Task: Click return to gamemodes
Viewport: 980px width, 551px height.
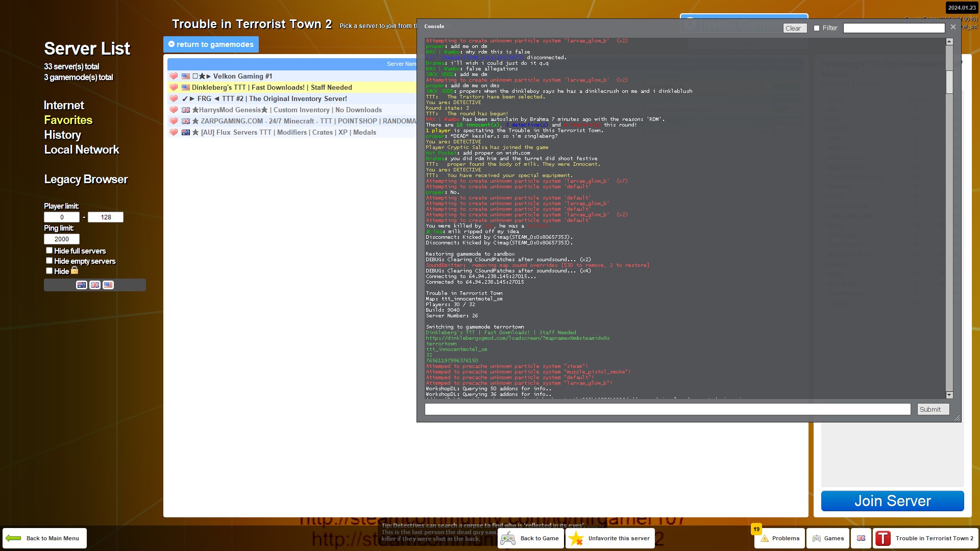Action: coord(211,44)
